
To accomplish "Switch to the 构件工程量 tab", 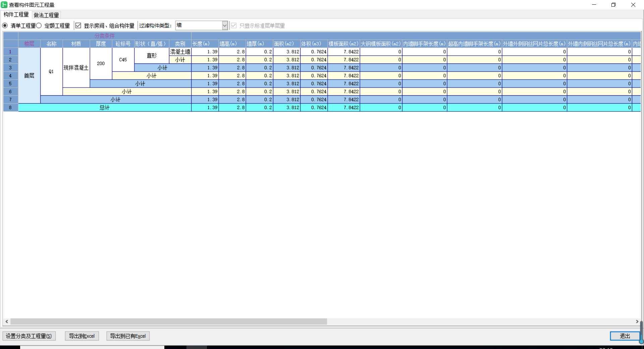I will point(16,15).
